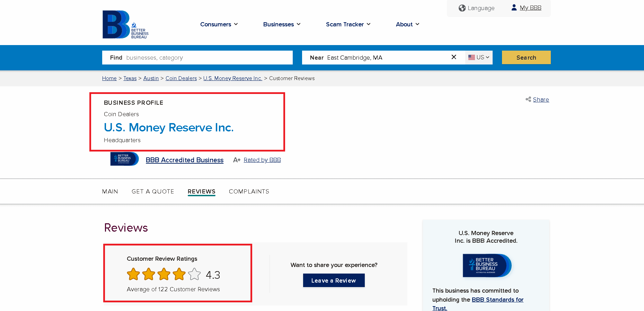Clear the Near location with X icon

coord(454,57)
